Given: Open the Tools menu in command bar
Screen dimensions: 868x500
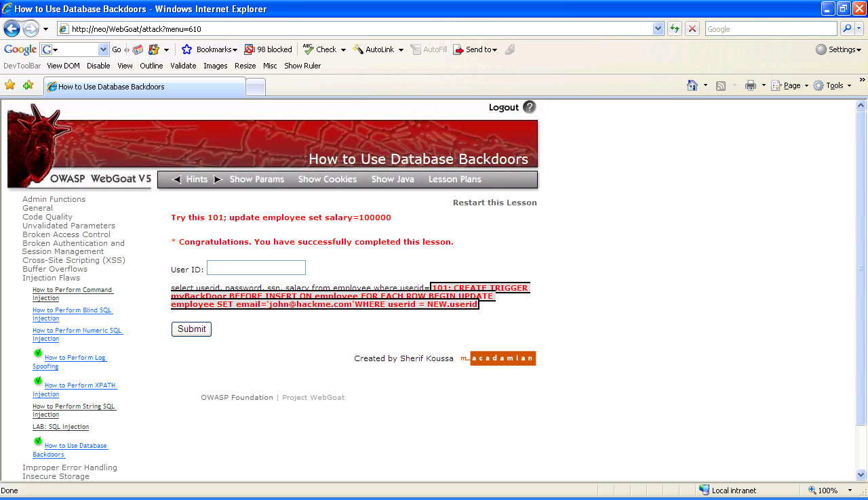Looking at the screenshot, I should (x=832, y=85).
